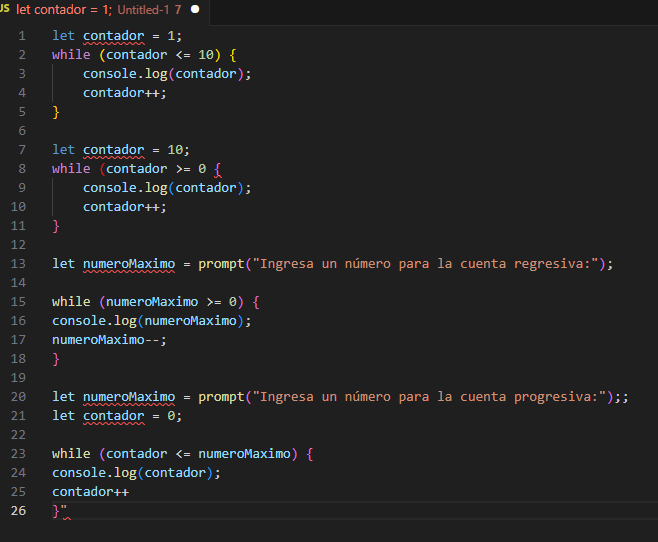
Task: Click line number 12 in the gutter
Action: [18, 245]
